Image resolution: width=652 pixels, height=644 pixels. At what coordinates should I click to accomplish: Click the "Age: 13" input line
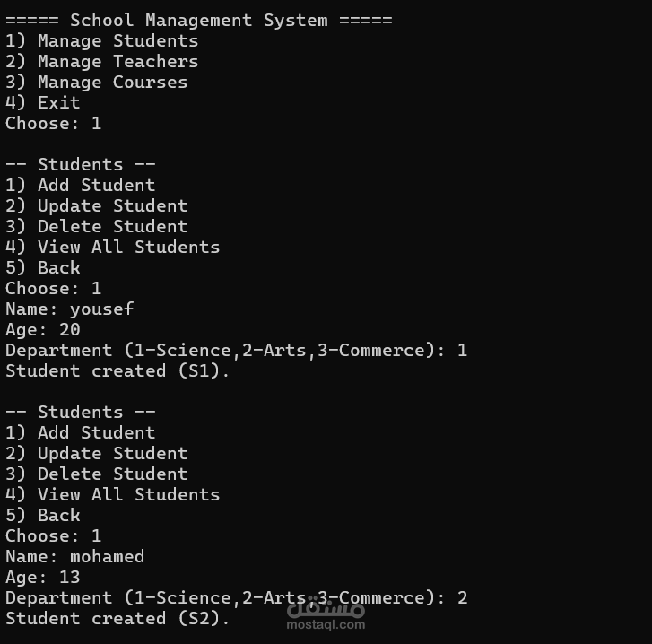[x=42, y=577]
